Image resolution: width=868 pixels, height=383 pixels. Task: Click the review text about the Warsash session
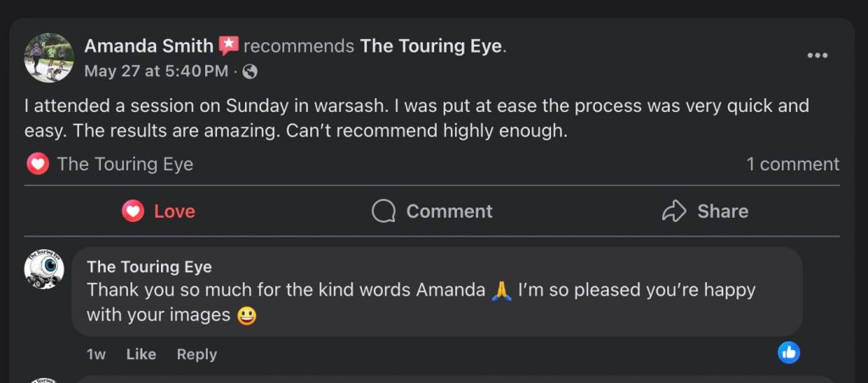pos(415,119)
